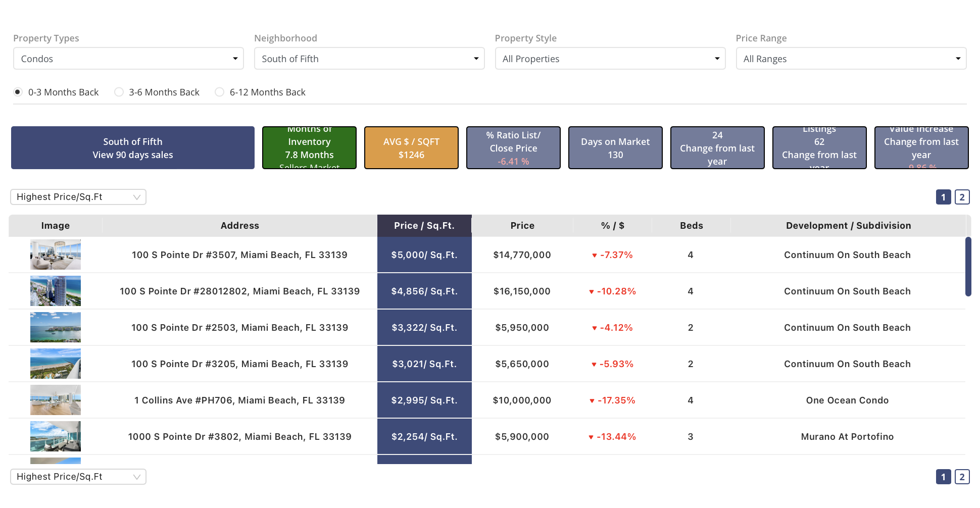Click the $5,000/ Sq.Ft. cell
980x508 pixels.
click(424, 255)
